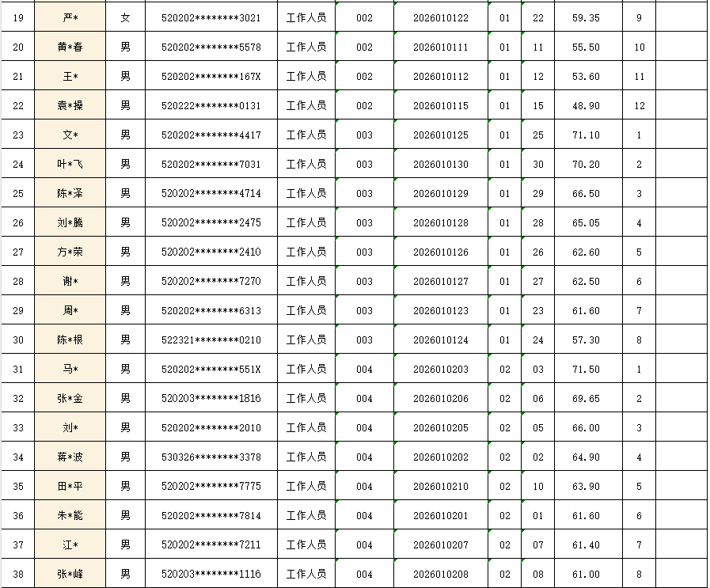The height and width of the screenshot is (588, 710).
Task: Select ID cell ending in 2410
Action: (x=211, y=252)
